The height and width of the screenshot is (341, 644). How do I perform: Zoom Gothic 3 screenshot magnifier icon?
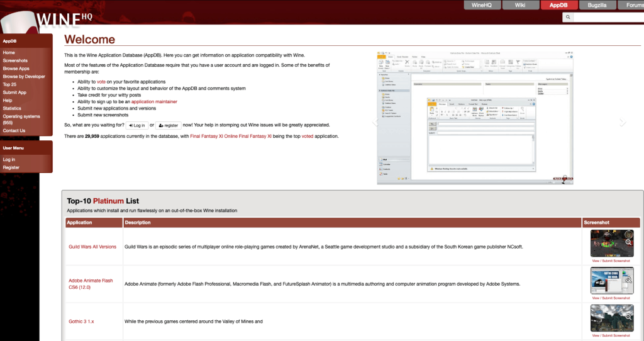click(628, 316)
